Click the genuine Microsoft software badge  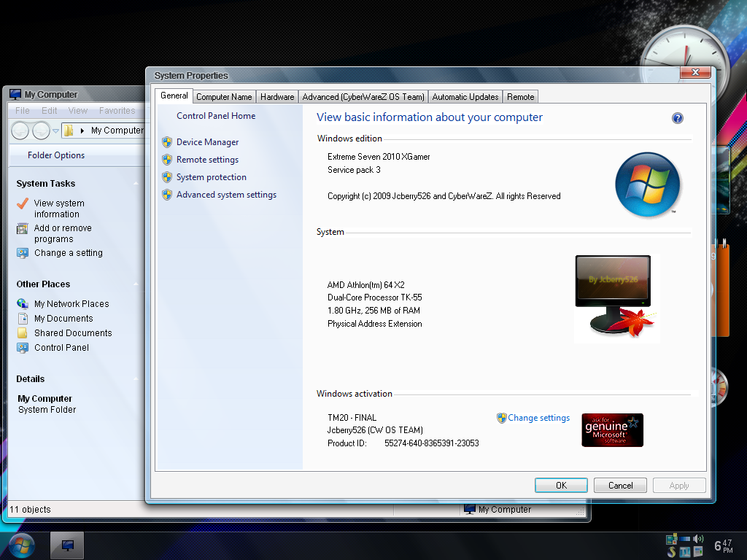[612, 430]
